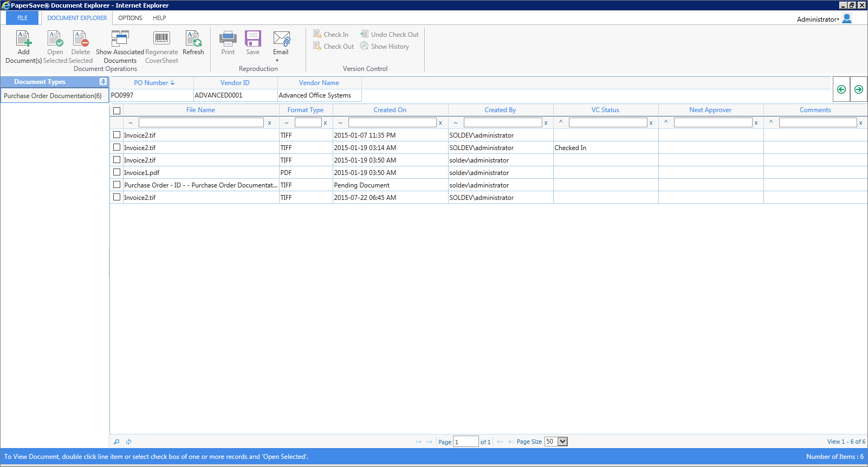
Task: Pin the Document Types panel
Action: 103,82
